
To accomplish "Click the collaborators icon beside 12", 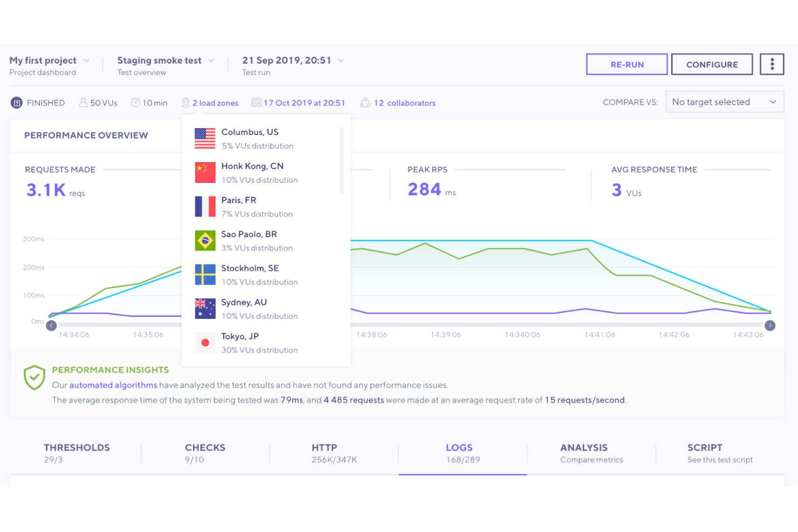I will tap(365, 102).
